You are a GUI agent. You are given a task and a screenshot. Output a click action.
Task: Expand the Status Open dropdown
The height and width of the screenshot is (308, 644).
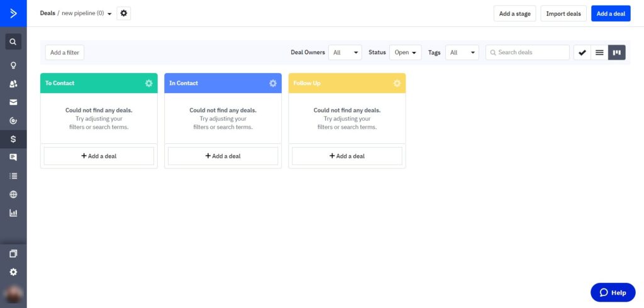point(406,53)
